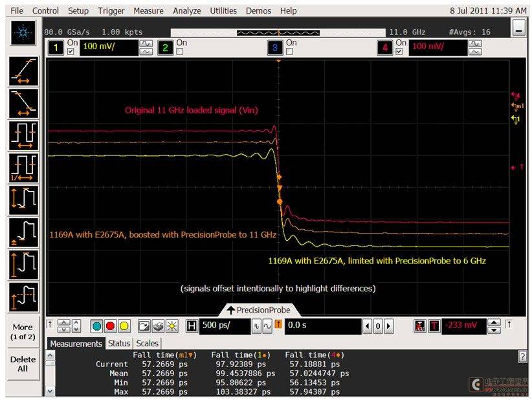Click the waveform intensity sun icon
Viewport: 532px width, 400px height.
coord(172,326)
